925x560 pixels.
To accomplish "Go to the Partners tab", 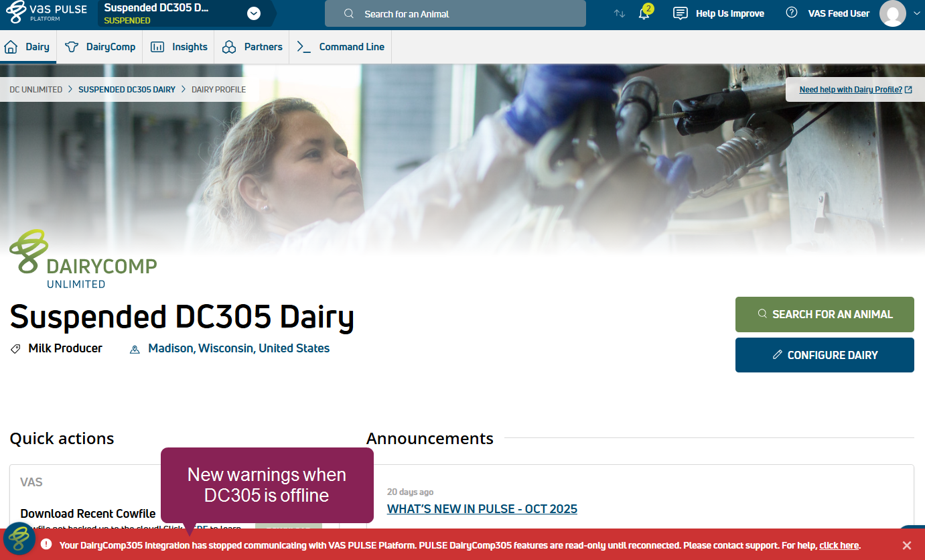I will tap(252, 47).
